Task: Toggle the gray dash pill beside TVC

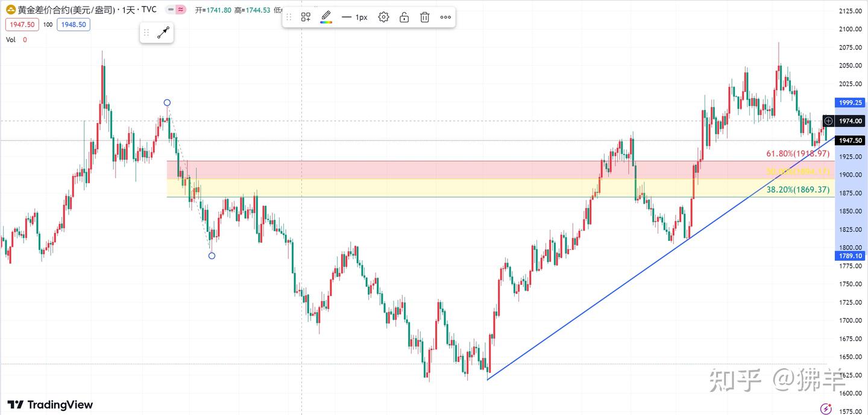Action: [x=170, y=10]
